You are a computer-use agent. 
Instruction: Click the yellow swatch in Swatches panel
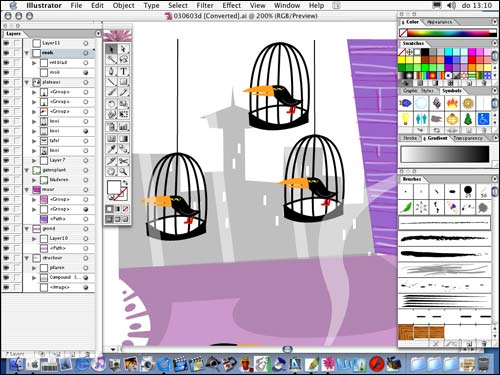click(x=401, y=60)
